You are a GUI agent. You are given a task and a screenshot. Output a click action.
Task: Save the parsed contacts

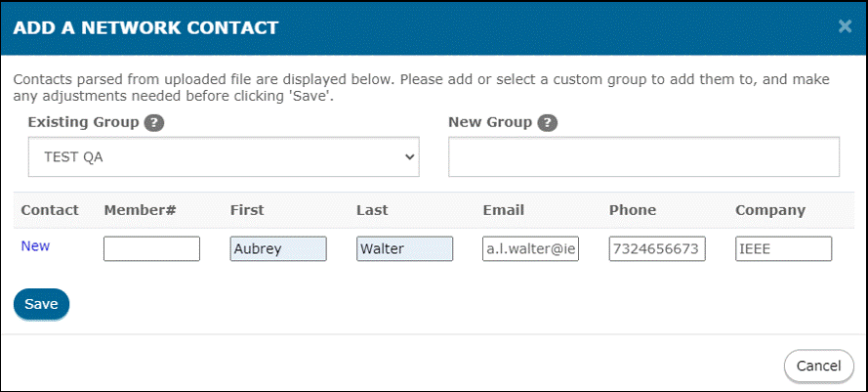42,304
